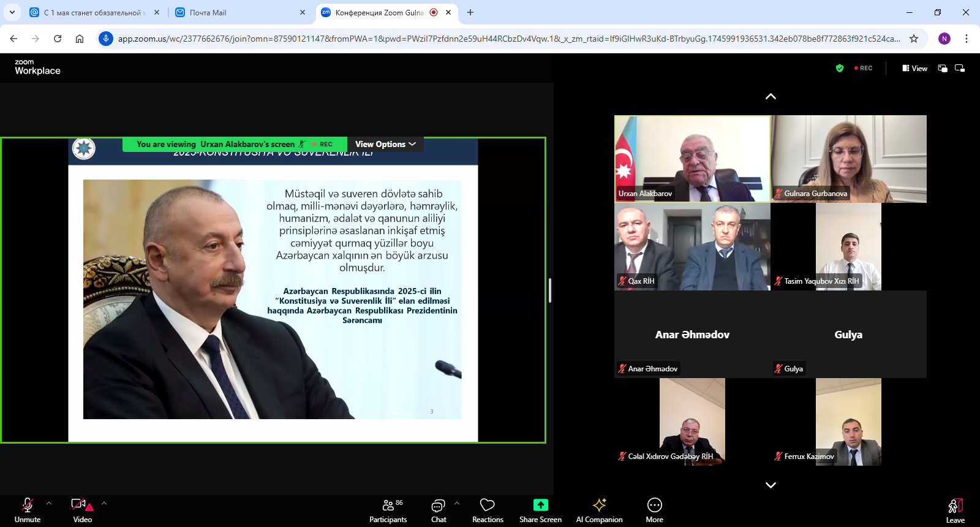Open the Participants panel
The height and width of the screenshot is (527, 980).
(388, 510)
